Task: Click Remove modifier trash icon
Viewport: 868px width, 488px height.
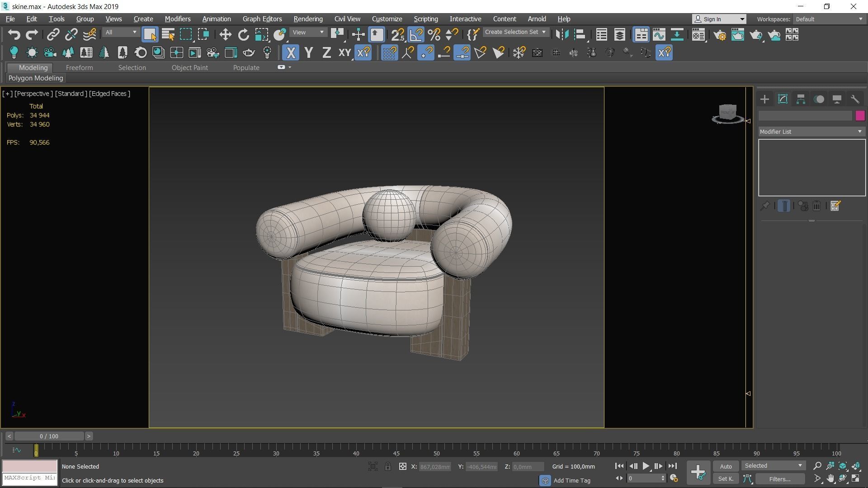Action: pyautogui.click(x=817, y=206)
